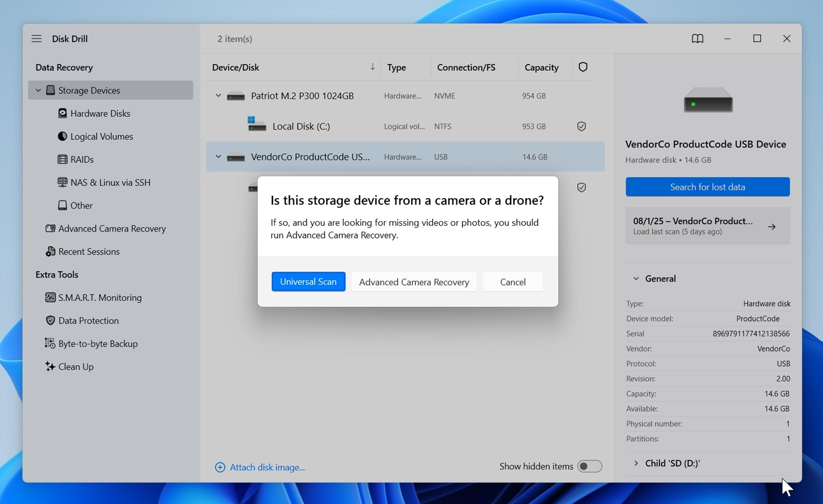
Task: Open the hamburger menu next to Disk Drill
Action: point(36,38)
